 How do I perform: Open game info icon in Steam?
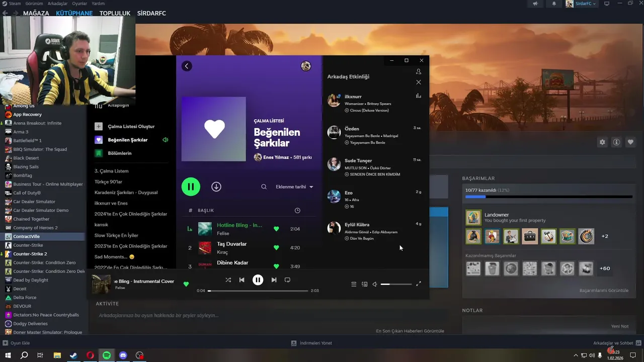[616, 142]
